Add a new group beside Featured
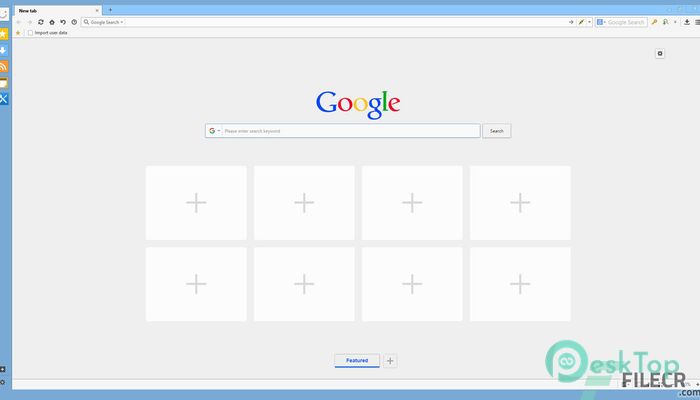Screen dimensions: 700x400 click(390, 361)
